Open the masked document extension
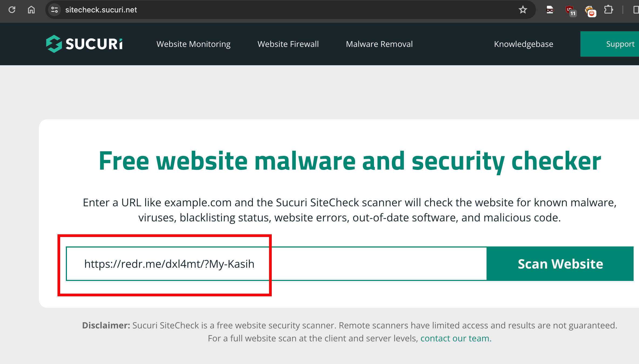This screenshot has width=639, height=364. coord(550,10)
